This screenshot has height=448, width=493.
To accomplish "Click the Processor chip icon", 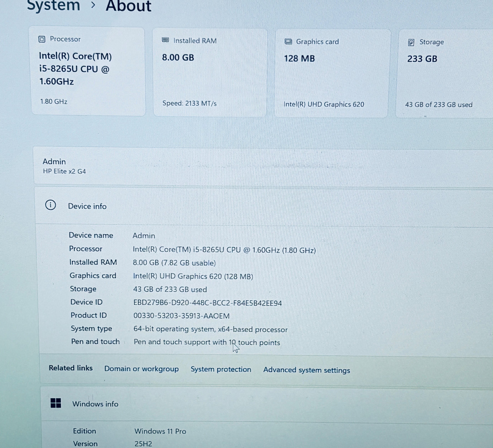I will click(42, 39).
